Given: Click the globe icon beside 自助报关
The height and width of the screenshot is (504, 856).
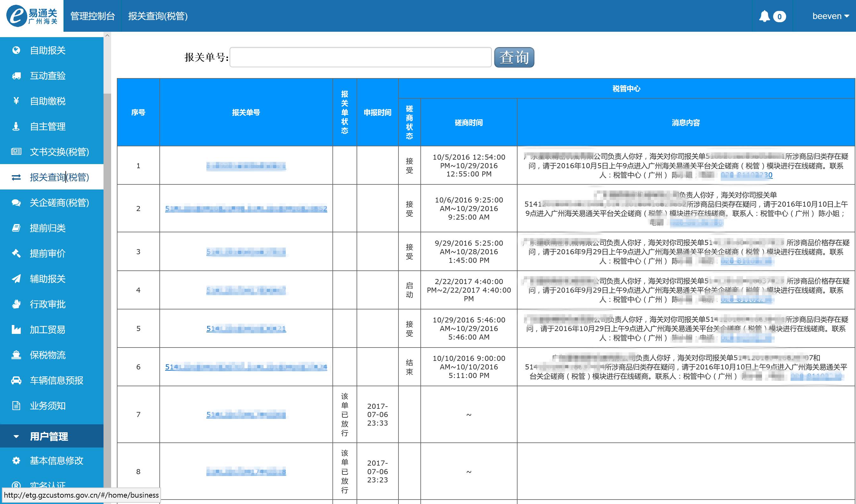Looking at the screenshot, I should [x=16, y=50].
